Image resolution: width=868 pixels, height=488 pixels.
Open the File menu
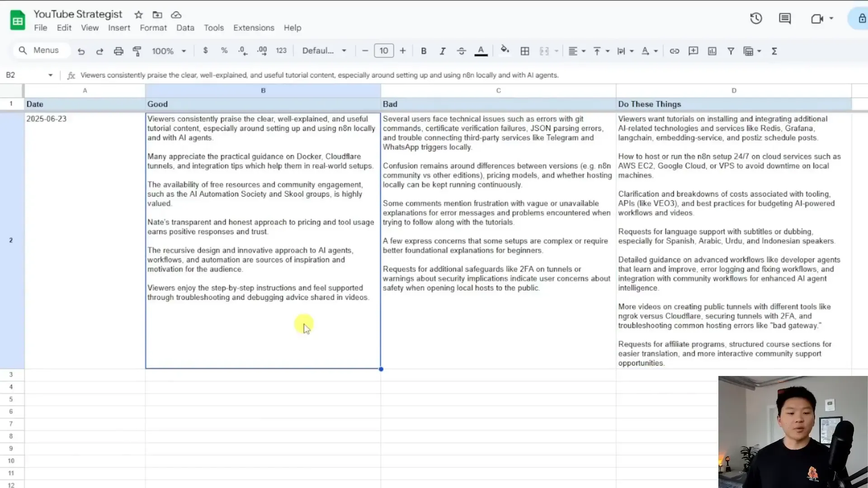pyautogui.click(x=40, y=28)
